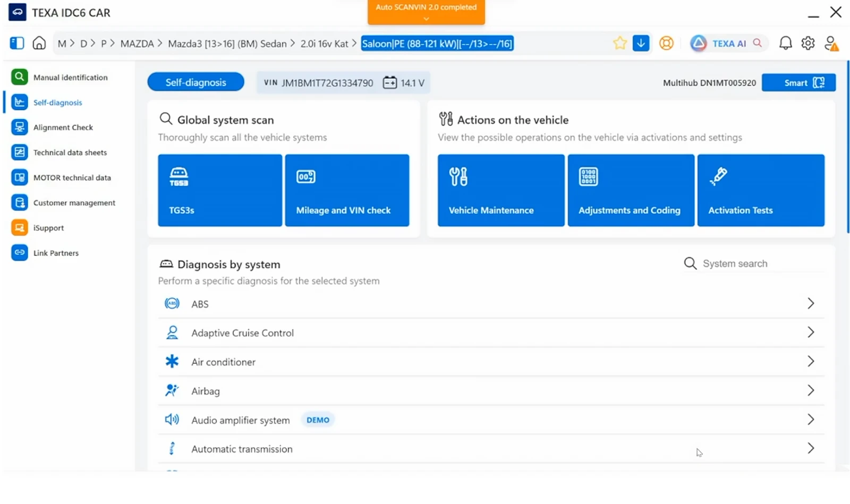Click the Air conditioner snowflake icon

pos(172,362)
